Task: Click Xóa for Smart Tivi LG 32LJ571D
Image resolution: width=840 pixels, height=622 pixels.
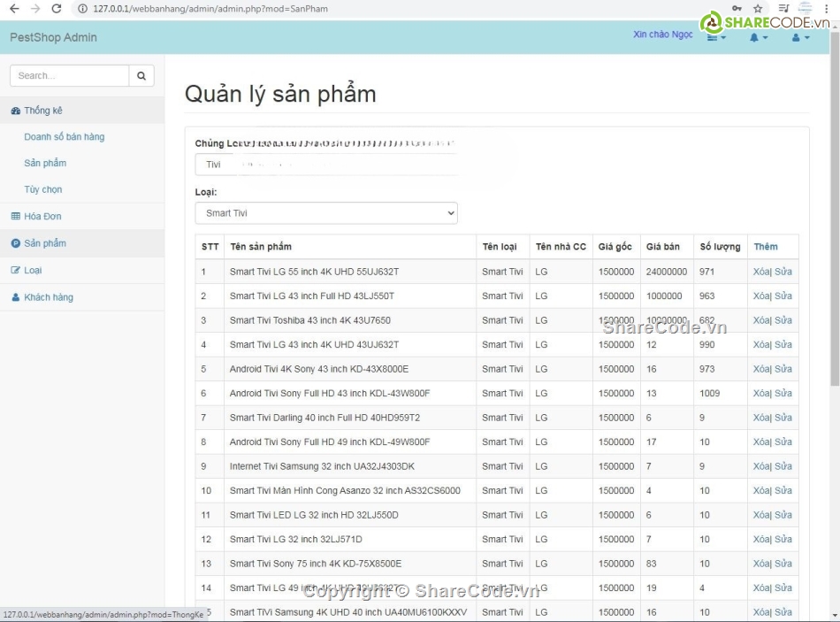Action: (761, 539)
